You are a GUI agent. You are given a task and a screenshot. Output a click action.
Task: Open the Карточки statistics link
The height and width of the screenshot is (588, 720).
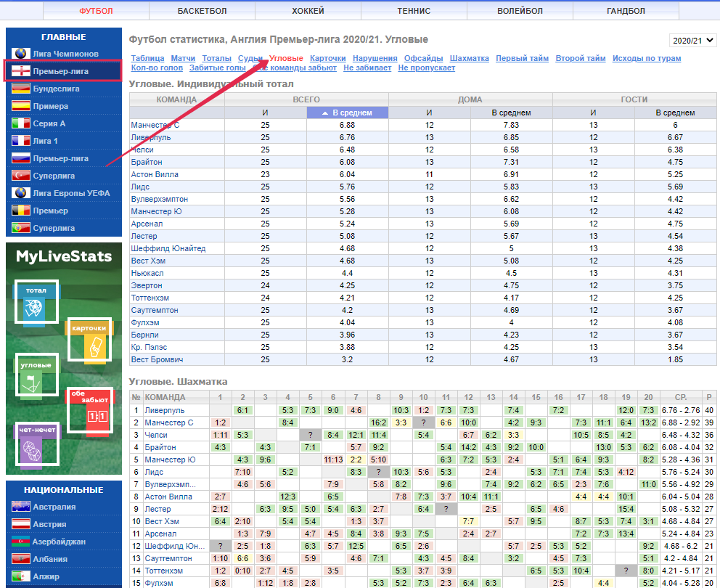(x=327, y=58)
